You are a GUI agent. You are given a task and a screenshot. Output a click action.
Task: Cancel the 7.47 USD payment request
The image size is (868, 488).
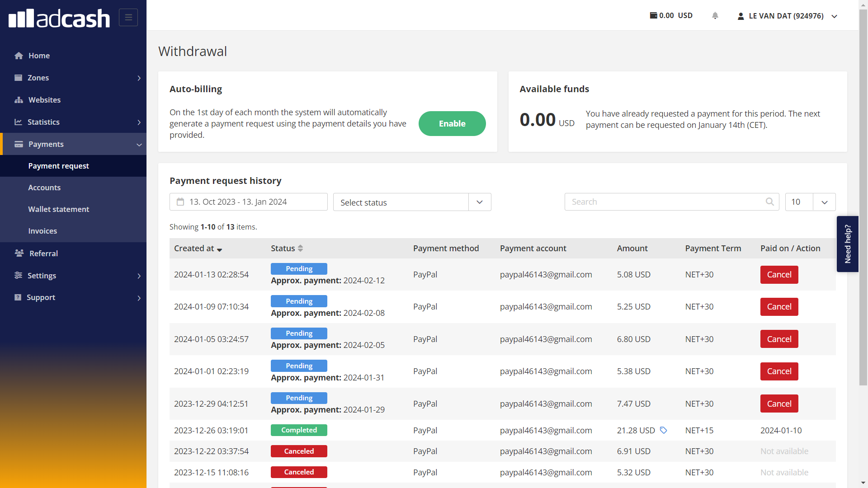click(779, 404)
